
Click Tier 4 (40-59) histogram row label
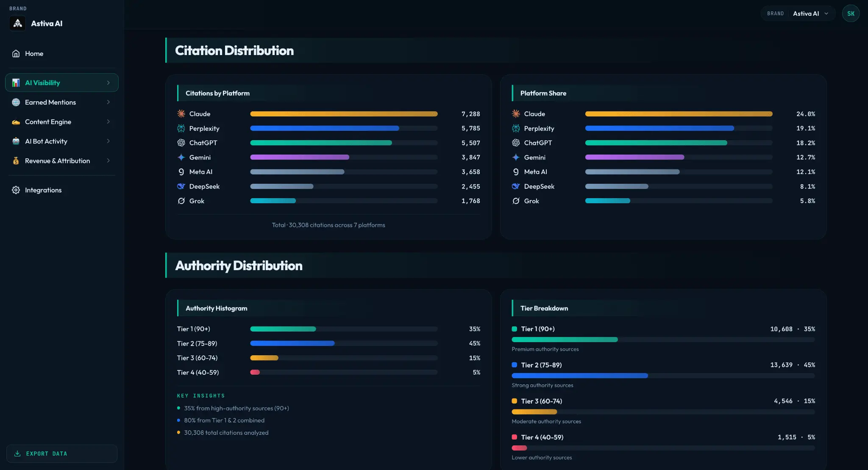click(x=198, y=372)
